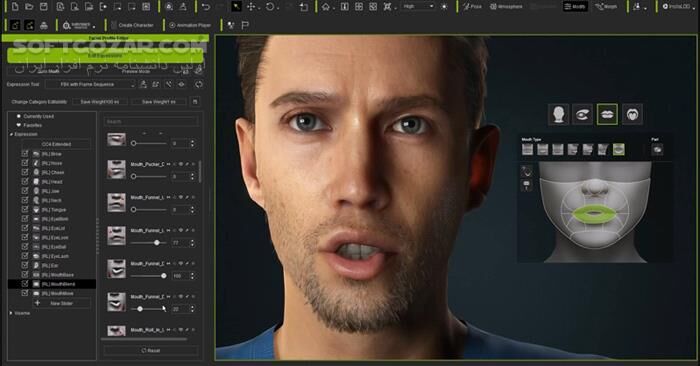Click the first mouth type thumbnail
700x366 pixels.
[x=527, y=150]
